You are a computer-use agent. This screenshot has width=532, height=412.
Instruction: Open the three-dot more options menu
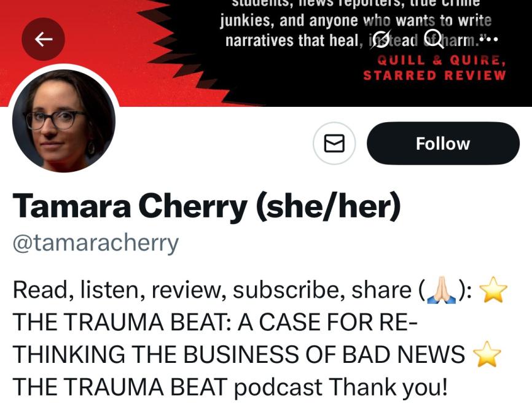tap(488, 39)
